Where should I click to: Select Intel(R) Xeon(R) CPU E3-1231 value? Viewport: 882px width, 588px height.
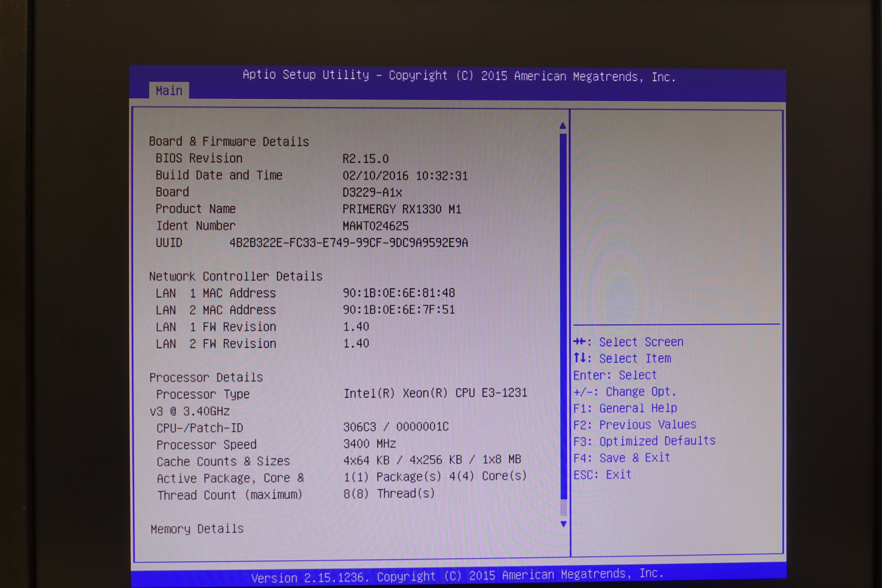pos(435,393)
